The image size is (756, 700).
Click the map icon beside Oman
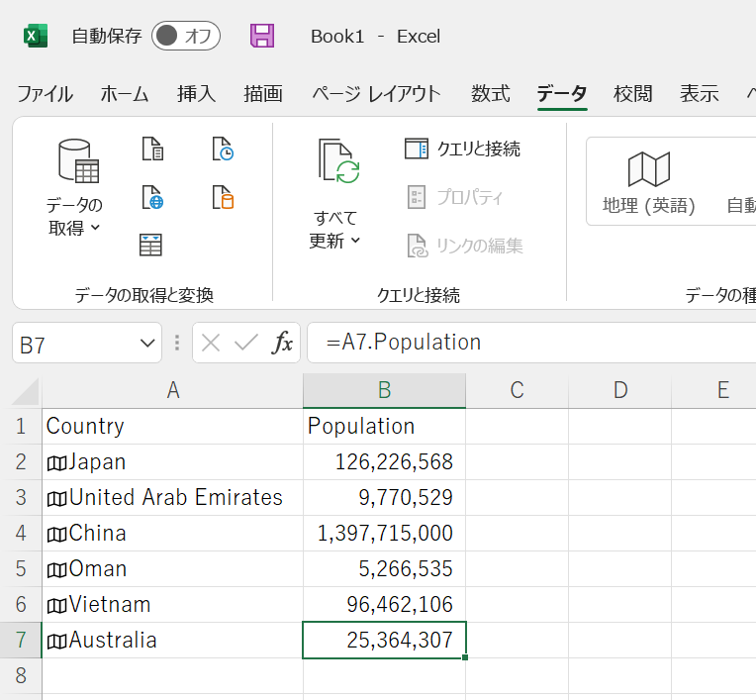[56, 570]
